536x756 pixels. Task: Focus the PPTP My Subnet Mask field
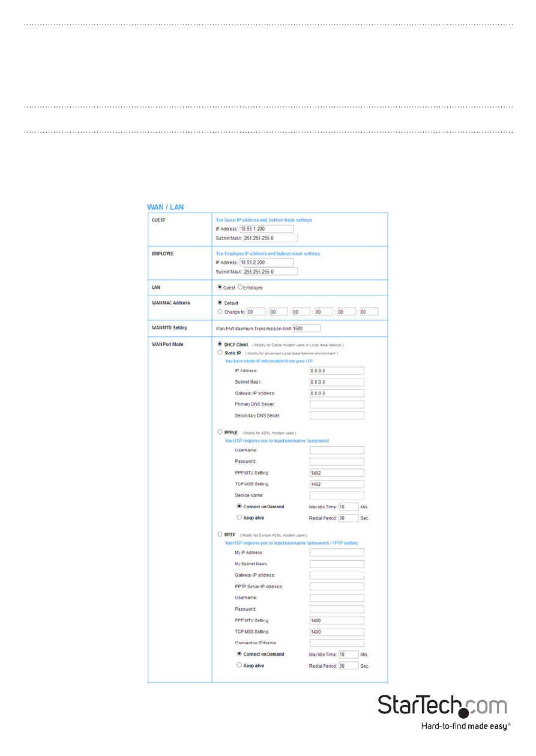(337, 564)
